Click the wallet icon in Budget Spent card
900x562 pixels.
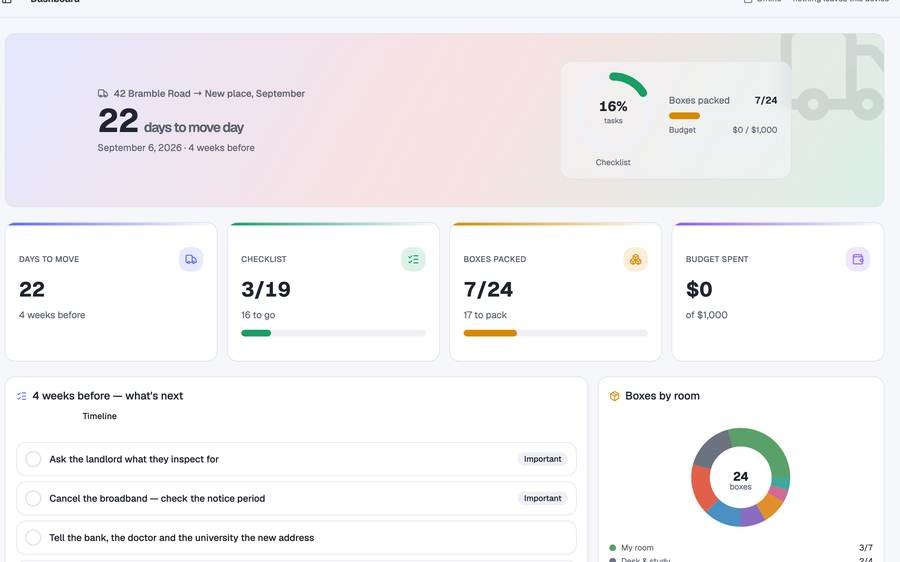coord(858,259)
